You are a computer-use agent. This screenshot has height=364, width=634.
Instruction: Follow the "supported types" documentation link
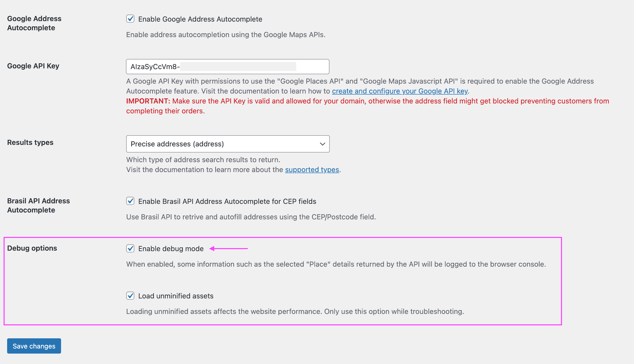(311, 170)
